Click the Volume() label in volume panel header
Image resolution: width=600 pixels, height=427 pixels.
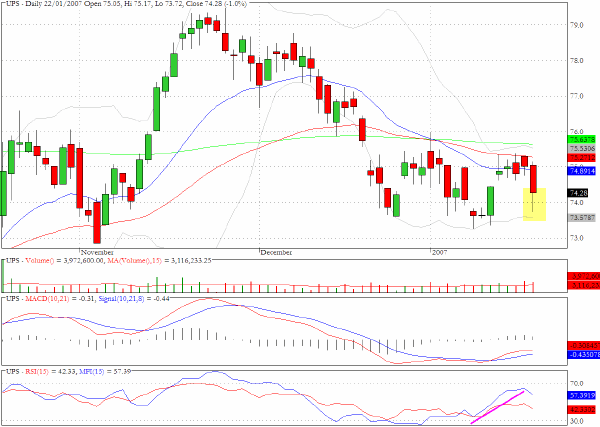point(39,261)
